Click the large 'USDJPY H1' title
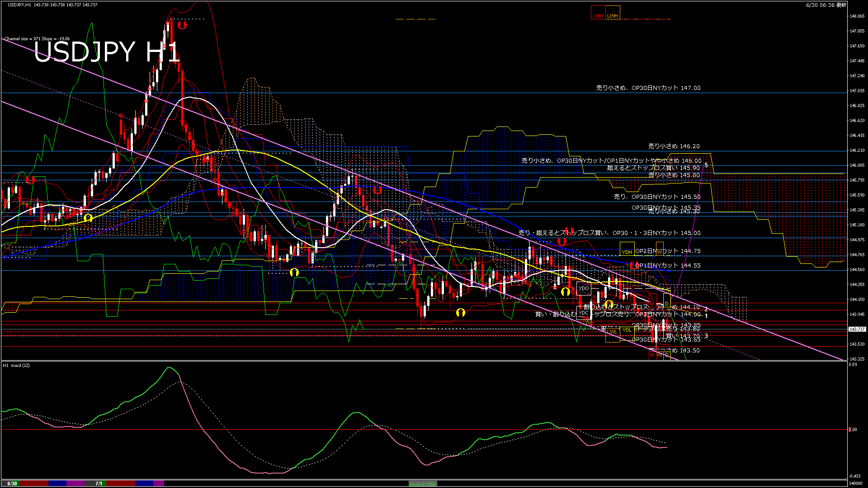This screenshot has height=488, width=868. click(x=107, y=52)
